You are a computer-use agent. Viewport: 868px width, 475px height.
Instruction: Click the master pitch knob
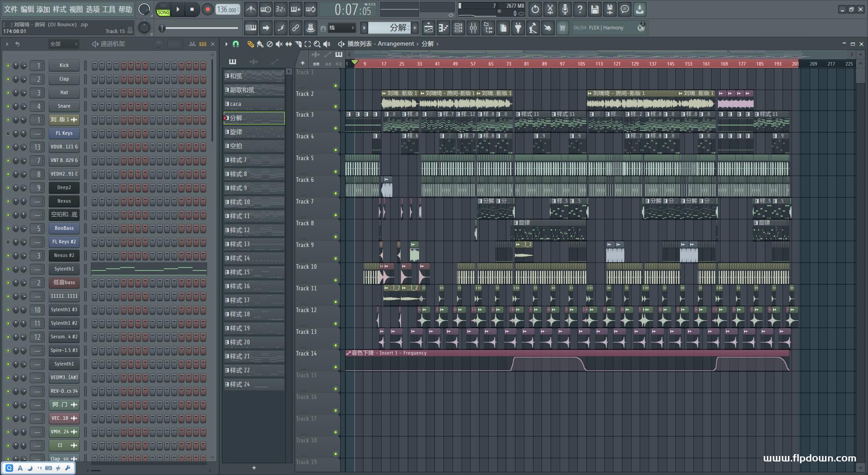coord(144,28)
